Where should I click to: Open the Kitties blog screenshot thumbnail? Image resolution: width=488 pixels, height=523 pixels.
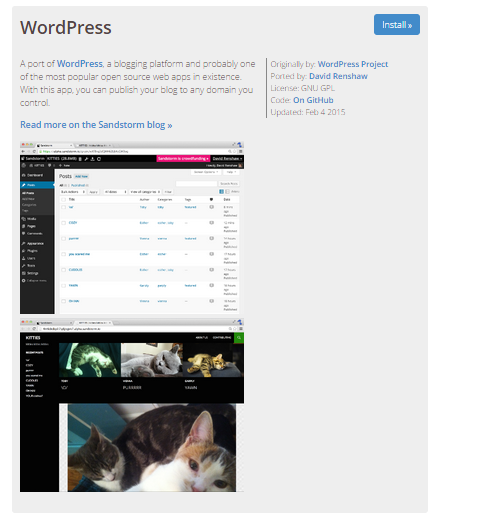click(132, 405)
